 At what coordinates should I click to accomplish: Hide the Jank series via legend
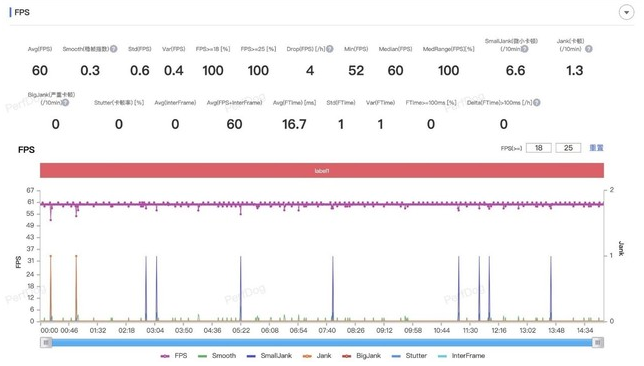click(317, 356)
